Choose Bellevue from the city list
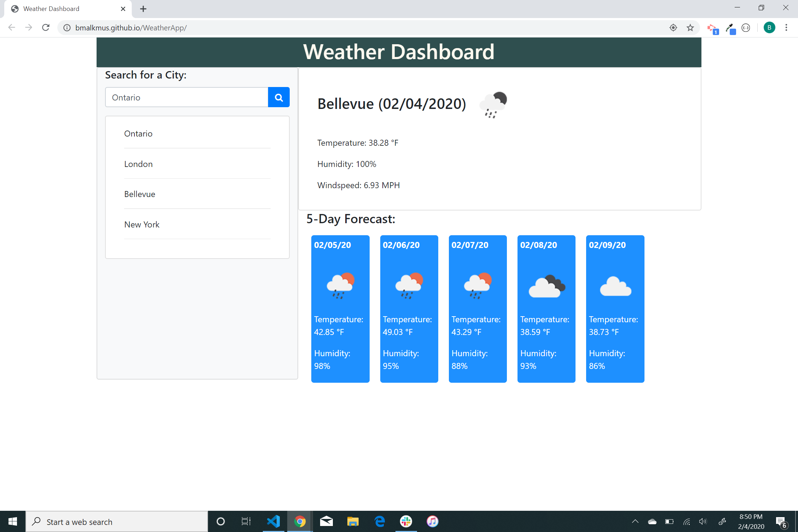Screen dimensions: 798x532 tap(140, 194)
